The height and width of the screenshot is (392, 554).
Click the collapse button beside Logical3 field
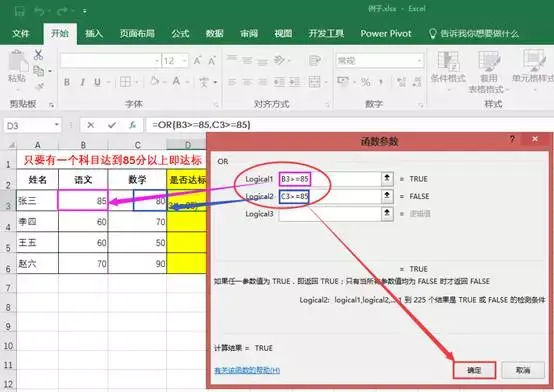tap(387, 213)
